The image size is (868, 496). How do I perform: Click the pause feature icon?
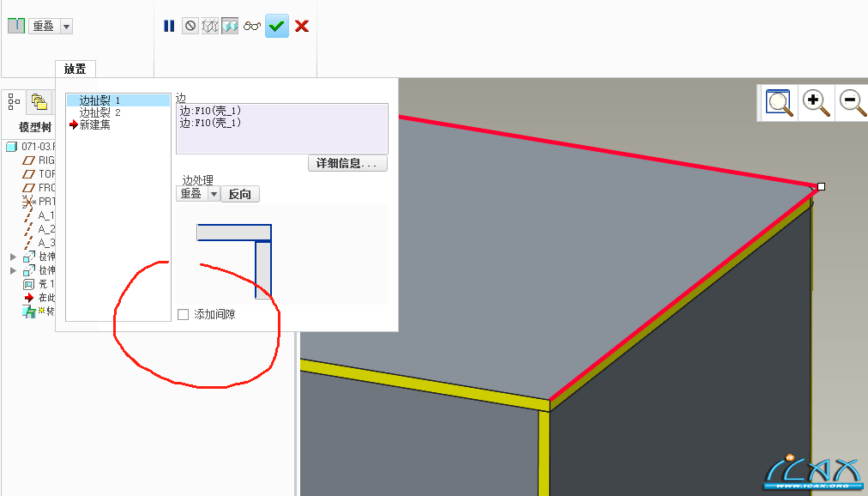pos(169,26)
